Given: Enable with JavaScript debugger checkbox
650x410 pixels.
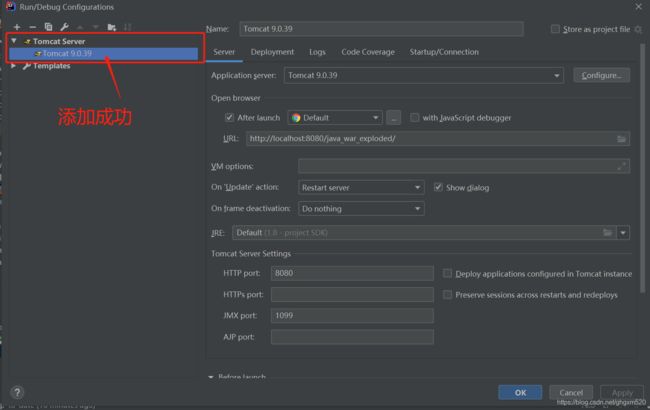Looking at the screenshot, I should tap(415, 118).
